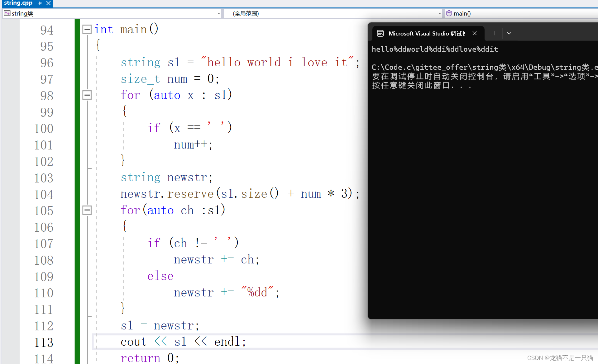Click the "%dd" string literal
Screen dimensions: 598x364
257,292
